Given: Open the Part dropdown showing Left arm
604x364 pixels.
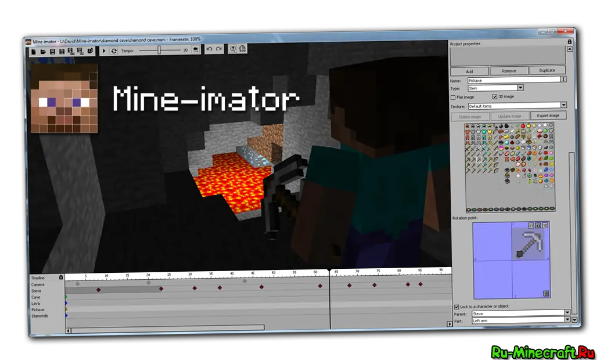Looking at the screenshot, I should pyautogui.click(x=521, y=320).
